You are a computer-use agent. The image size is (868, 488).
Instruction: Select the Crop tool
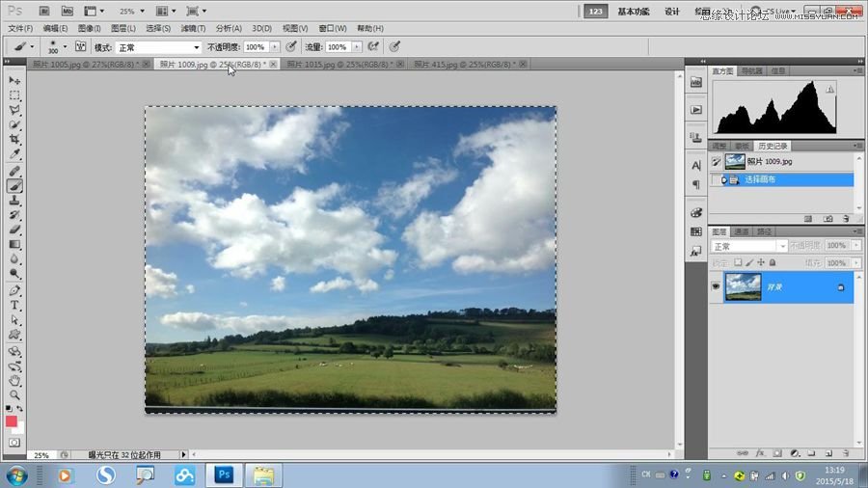(x=14, y=140)
